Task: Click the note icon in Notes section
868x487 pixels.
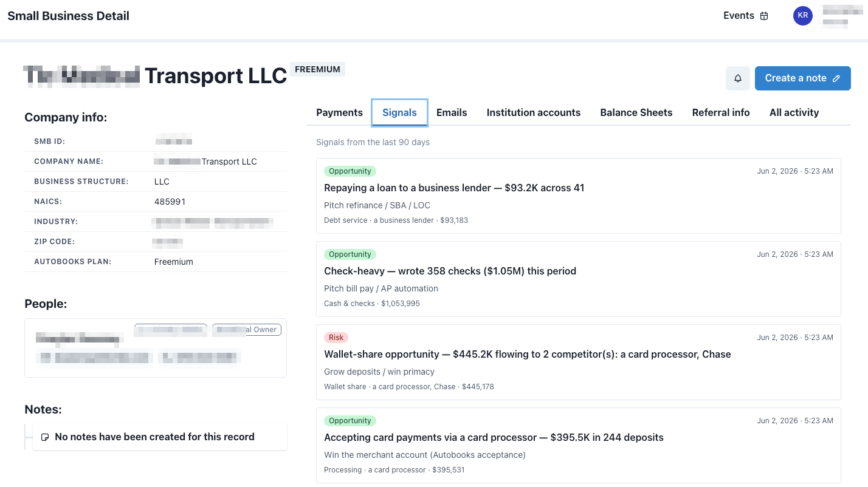Action: click(44, 437)
